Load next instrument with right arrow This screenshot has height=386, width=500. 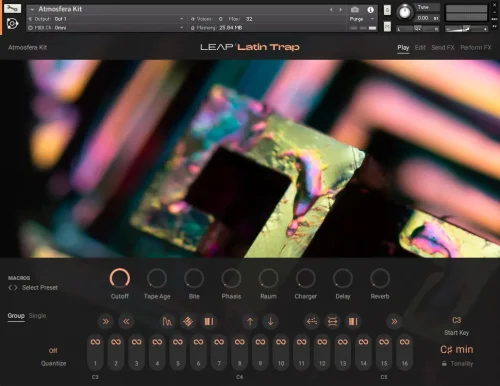coord(340,9)
